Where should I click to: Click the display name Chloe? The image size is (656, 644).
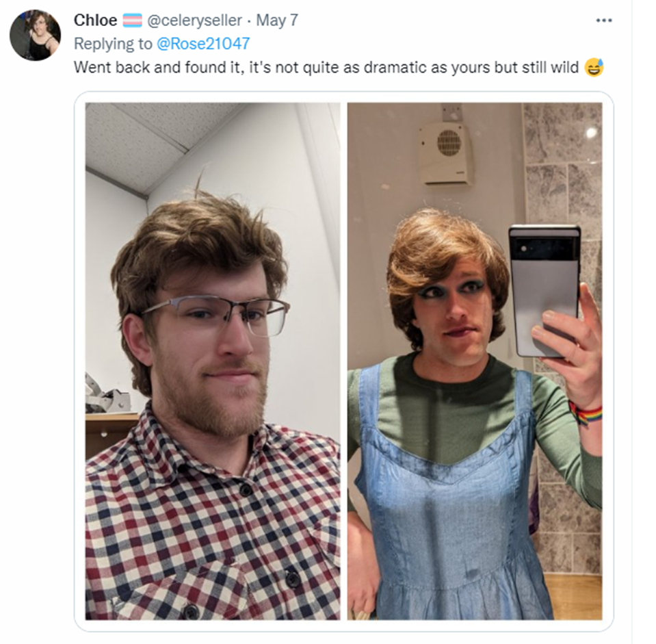pos(95,21)
